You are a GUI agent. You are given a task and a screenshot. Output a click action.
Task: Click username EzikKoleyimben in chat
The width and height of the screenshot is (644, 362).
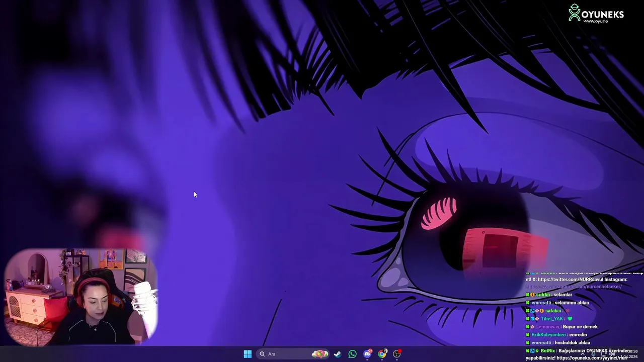(x=549, y=335)
